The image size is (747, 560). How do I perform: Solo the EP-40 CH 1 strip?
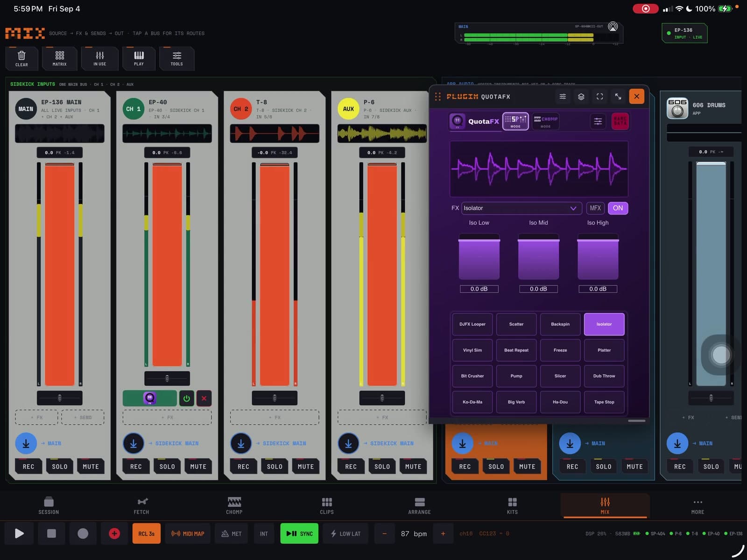(167, 466)
